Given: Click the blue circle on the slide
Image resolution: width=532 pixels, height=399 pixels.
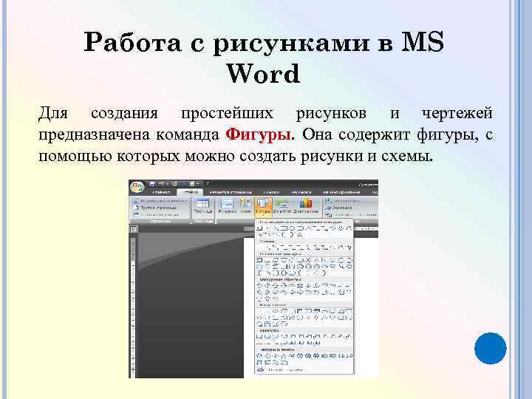Looking at the screenshot, I should pos(491,349).
